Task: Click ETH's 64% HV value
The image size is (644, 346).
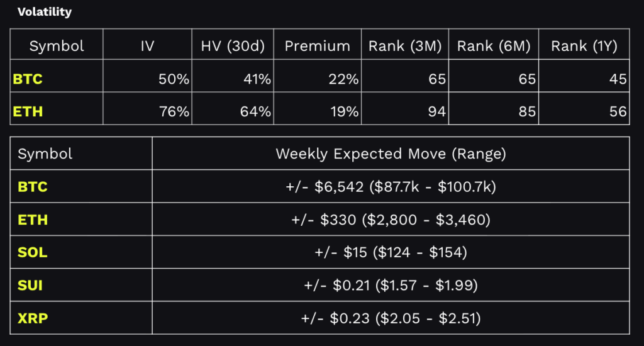Action: (x=258, y=111)
